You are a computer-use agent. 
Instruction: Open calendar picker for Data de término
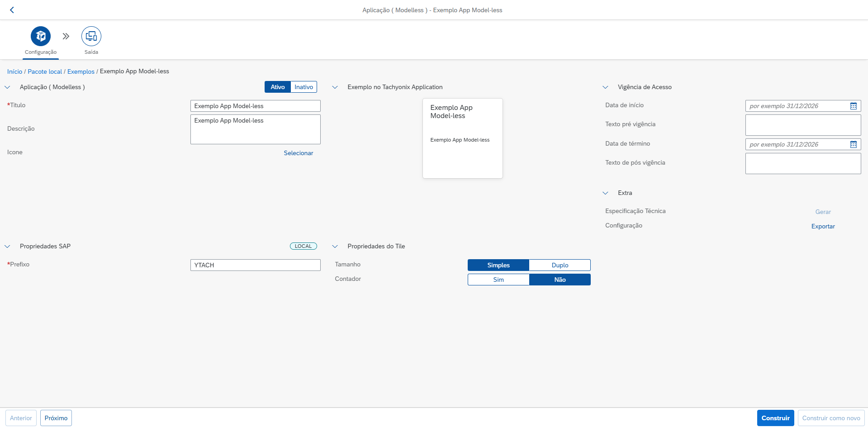click(854, 144)
